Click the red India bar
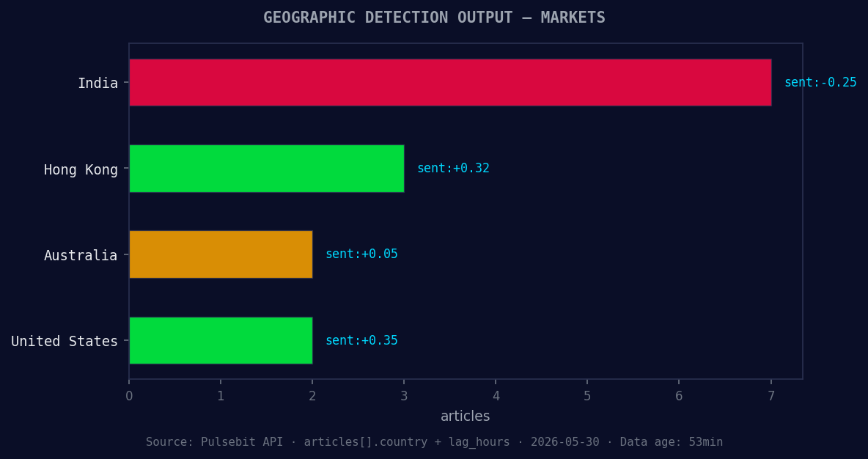868x459 pixels. tap(450, 83)
